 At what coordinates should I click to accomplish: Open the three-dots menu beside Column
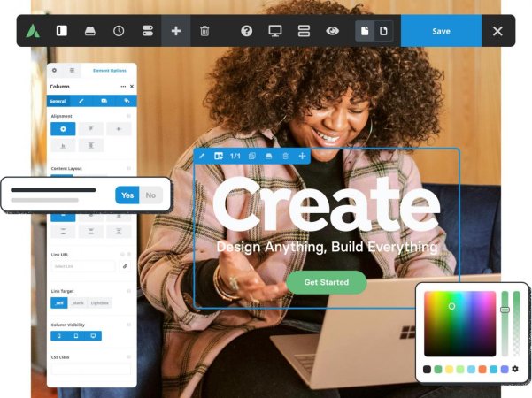coord(123,87)
